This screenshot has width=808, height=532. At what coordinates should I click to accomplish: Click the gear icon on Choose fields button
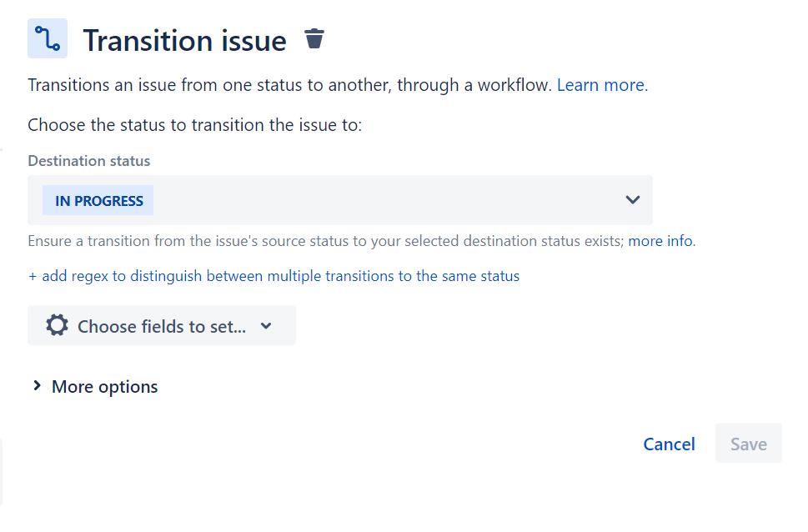(56, 324)
